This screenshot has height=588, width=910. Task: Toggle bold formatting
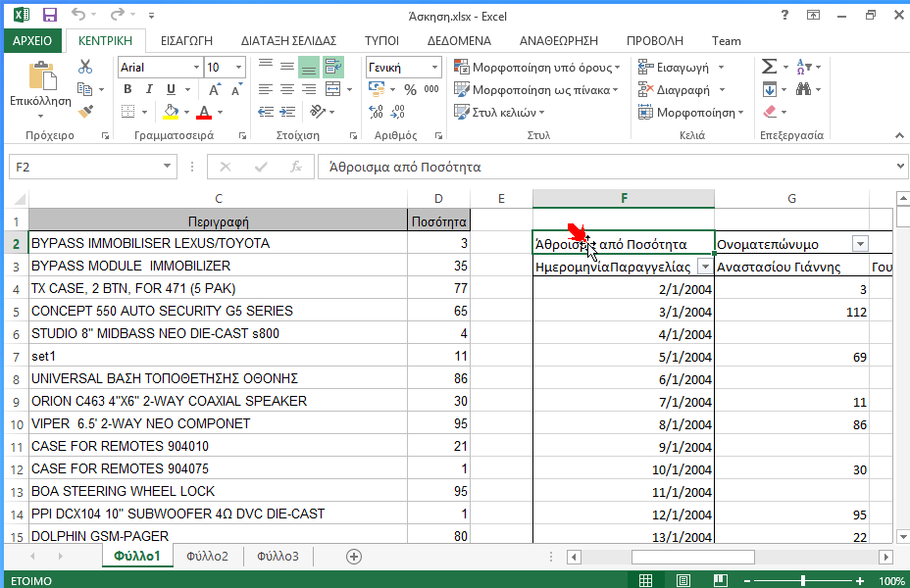[x=127, y=89]
